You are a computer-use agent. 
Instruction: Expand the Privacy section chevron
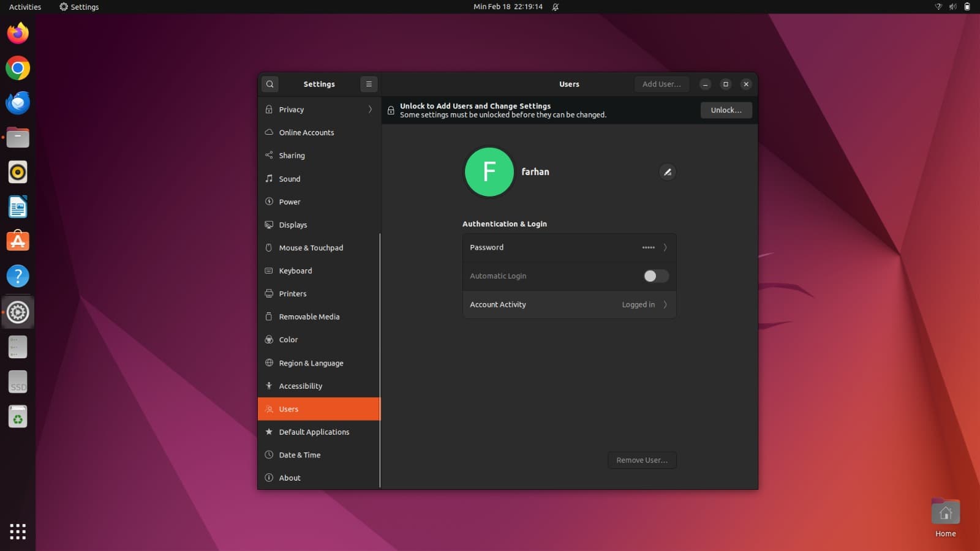tap(370, 110)
